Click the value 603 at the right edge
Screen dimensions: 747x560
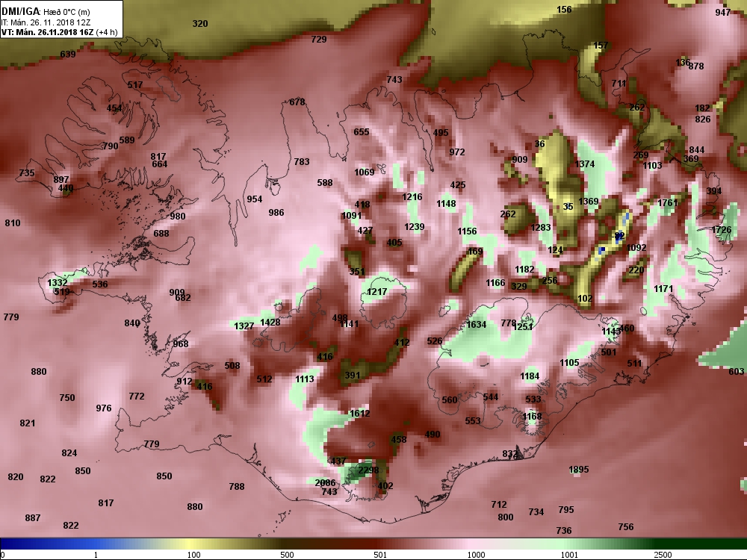pyautogui.click(x=736, y=371)
